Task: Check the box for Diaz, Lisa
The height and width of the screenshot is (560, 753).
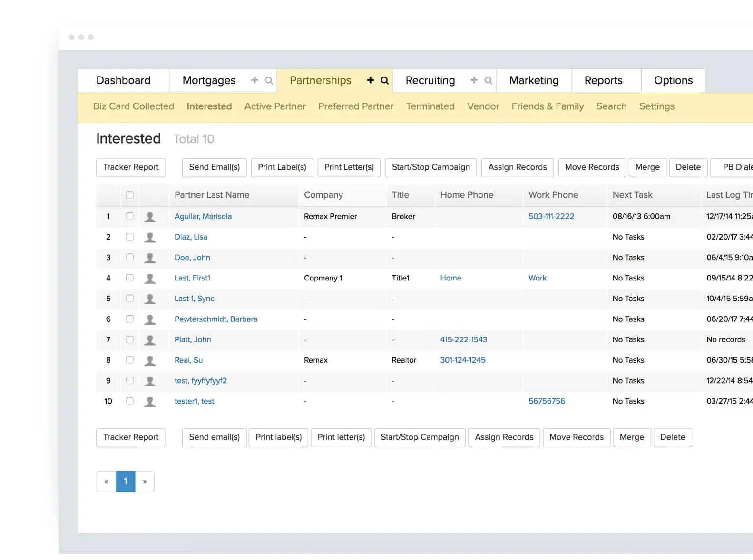Action: 130,237
